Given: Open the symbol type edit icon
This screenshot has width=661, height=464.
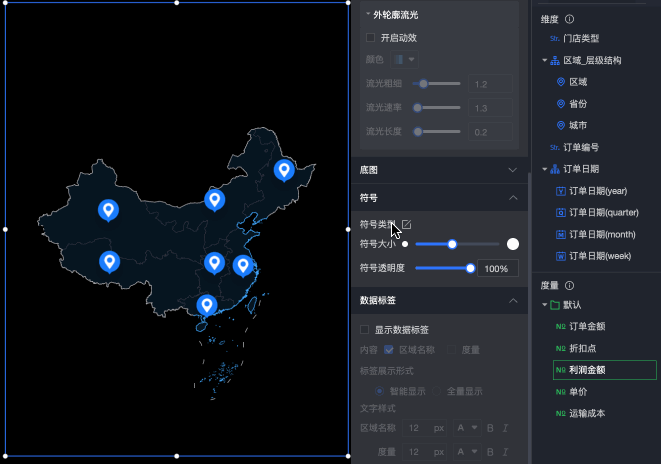Looking at the screenshot, I should click(x=406, y=225).
